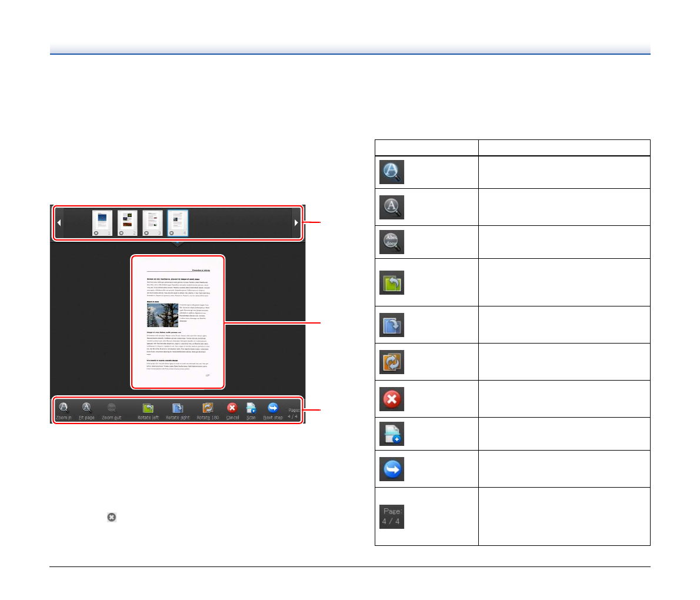This screenshot has height=600, width=700.
Task: Click the Scan button on the toolbar
Action: point(251,410)
